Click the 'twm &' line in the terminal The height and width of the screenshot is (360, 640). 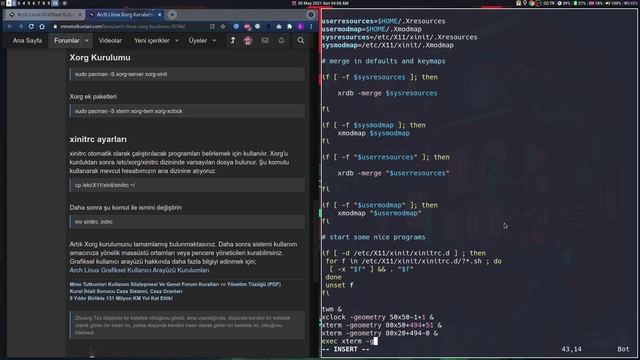(x=332, y=309)
